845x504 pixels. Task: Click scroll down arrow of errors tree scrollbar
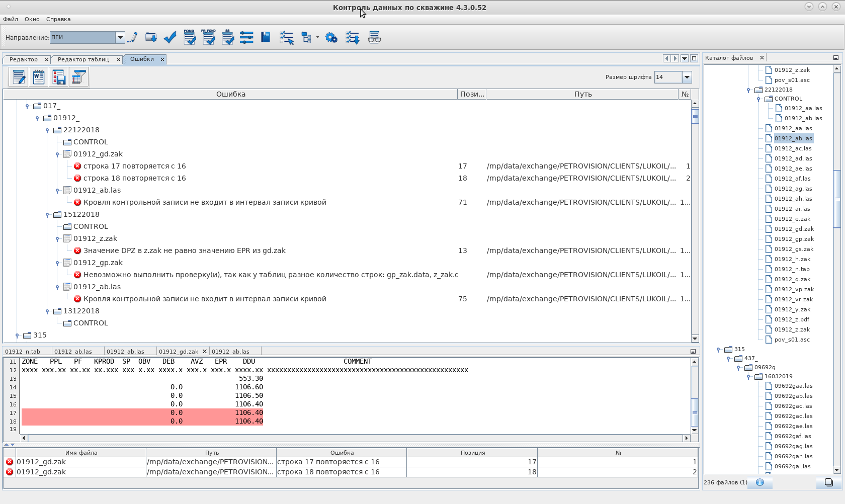click(x=695, y=339)
